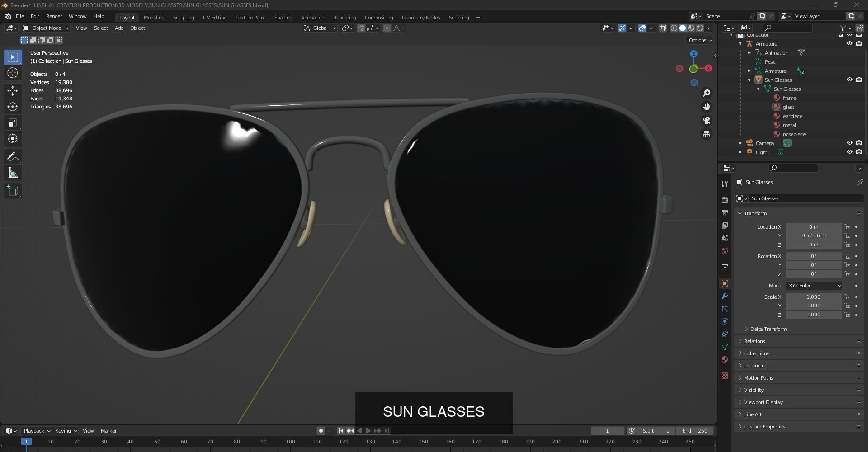Open the Object Constraints properties tab
868x452 pixels.
tap(725, 334)
